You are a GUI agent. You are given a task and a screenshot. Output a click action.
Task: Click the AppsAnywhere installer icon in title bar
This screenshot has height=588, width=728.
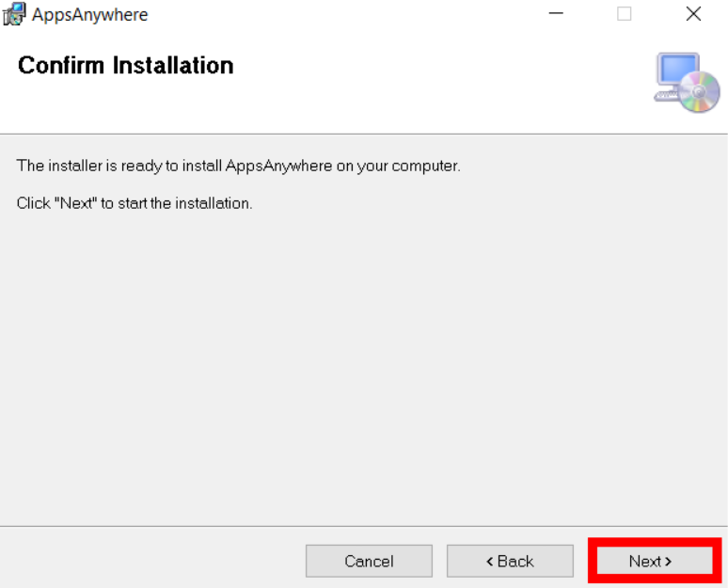click(x=13, y=14)
